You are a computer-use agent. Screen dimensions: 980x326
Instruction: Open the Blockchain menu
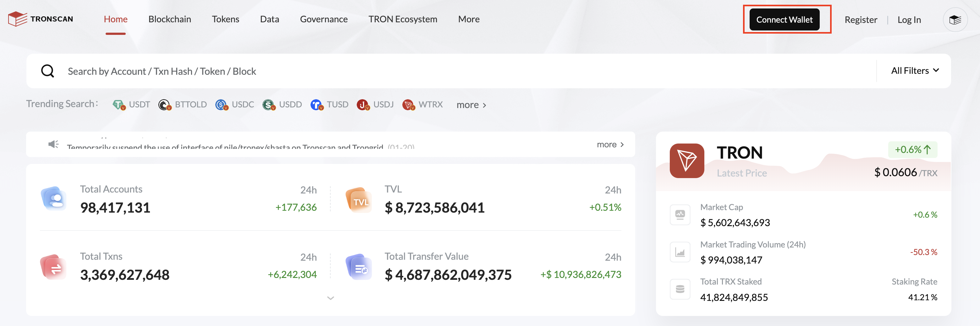[170, 19]
